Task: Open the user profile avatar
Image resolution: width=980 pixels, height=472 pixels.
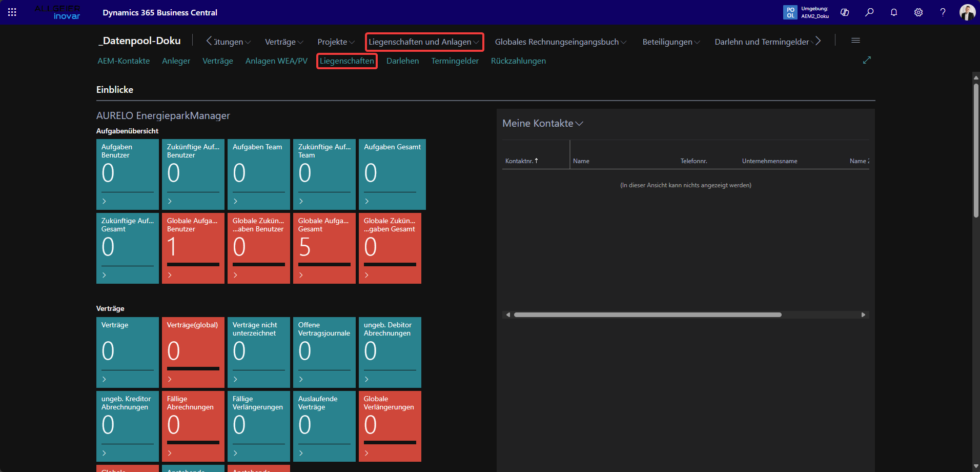Action: [x=967, y=12]
